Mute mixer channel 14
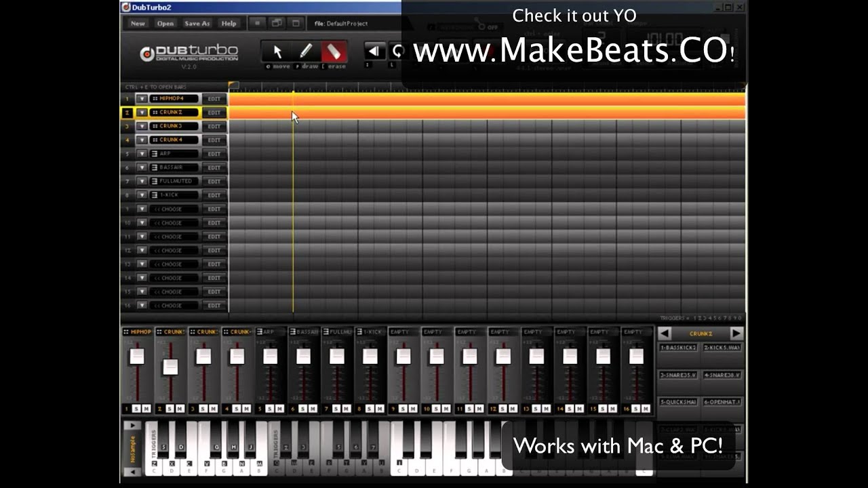 point(578,409)
